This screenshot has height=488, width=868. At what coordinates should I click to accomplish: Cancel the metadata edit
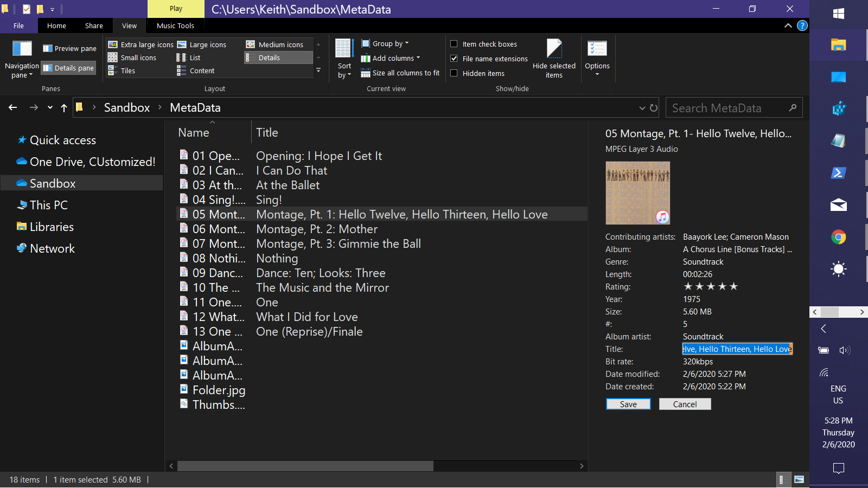[685, 404]
